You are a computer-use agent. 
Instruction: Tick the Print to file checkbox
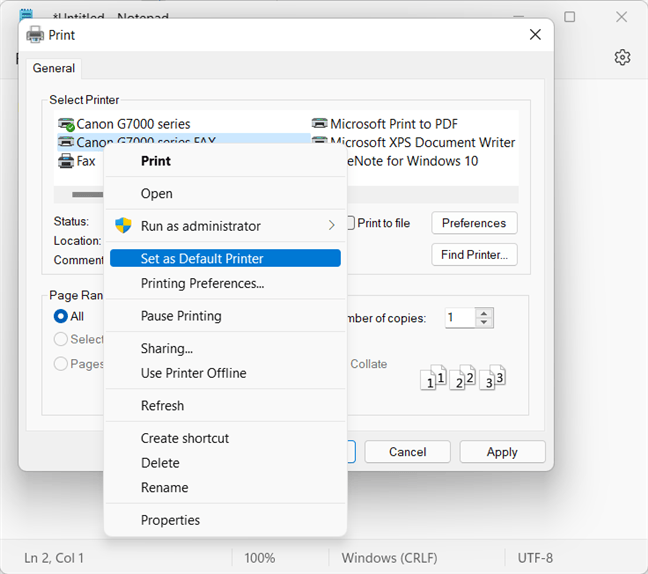pyautogui.click(x=350, y=223)
